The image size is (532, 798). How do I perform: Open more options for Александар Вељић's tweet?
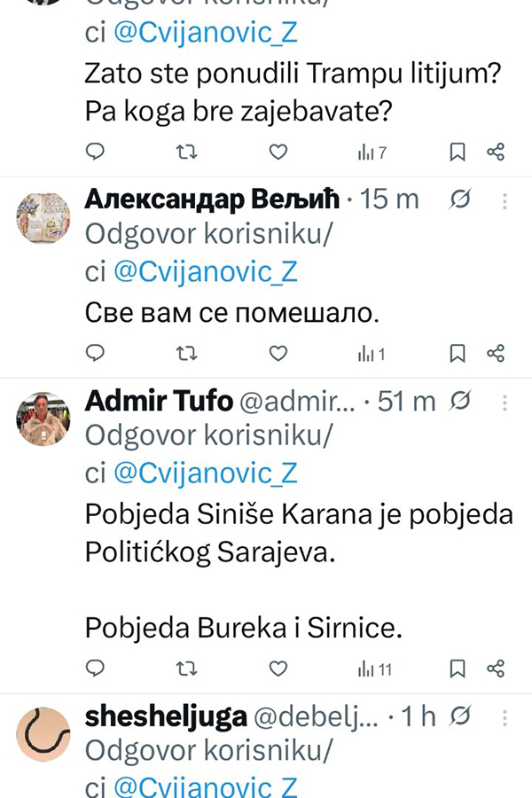pyautogui.click(x=505, y=201)
